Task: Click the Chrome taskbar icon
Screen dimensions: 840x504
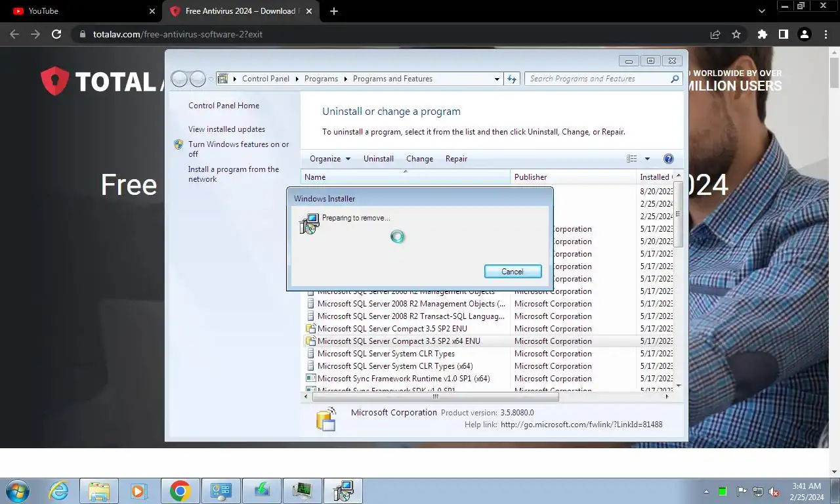Action: point(180,491)
